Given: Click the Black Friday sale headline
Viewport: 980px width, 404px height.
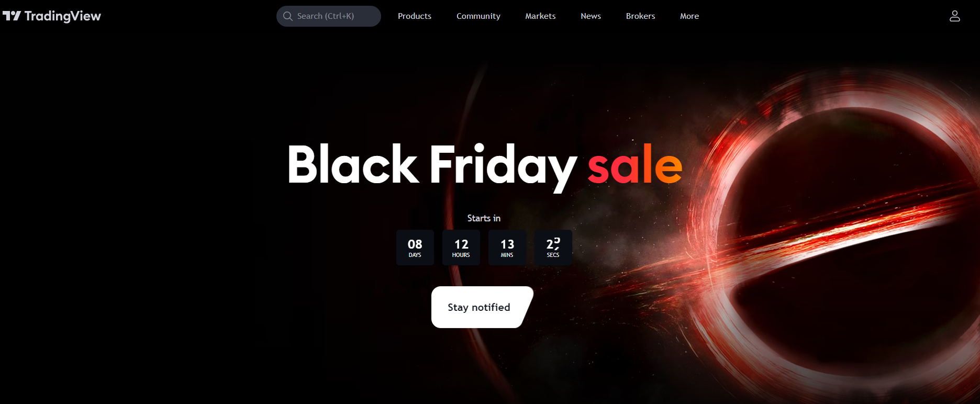Looking at the screenshot, I should (485, 166).
